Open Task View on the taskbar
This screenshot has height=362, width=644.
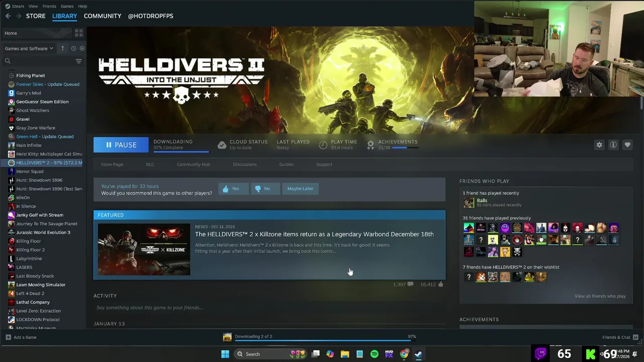point(315,354)
